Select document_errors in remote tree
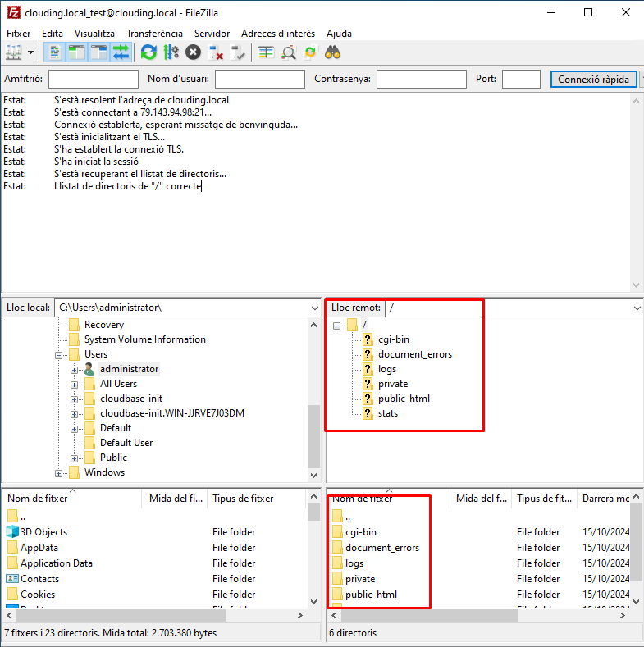 coord(415,354)
